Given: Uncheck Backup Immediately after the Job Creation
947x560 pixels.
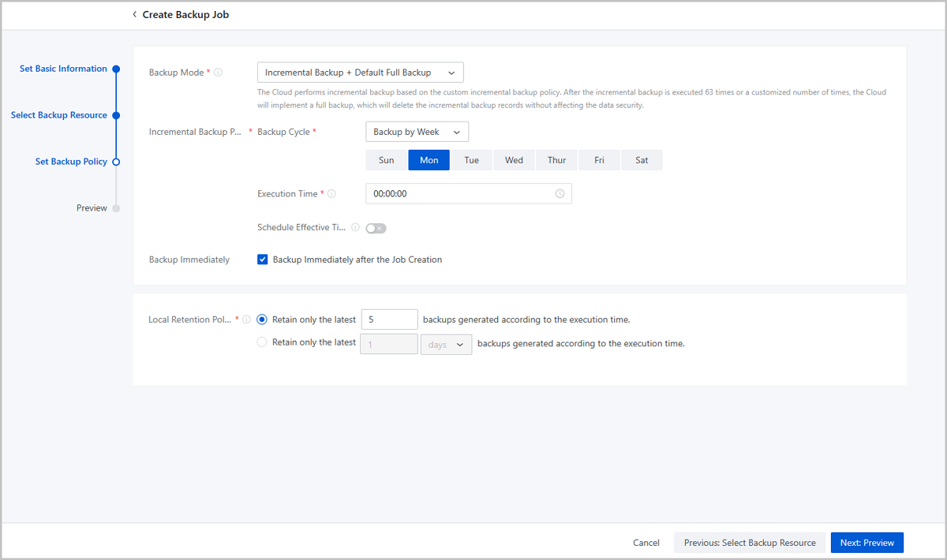Looking at the screenshot, I should coord(263,259).
